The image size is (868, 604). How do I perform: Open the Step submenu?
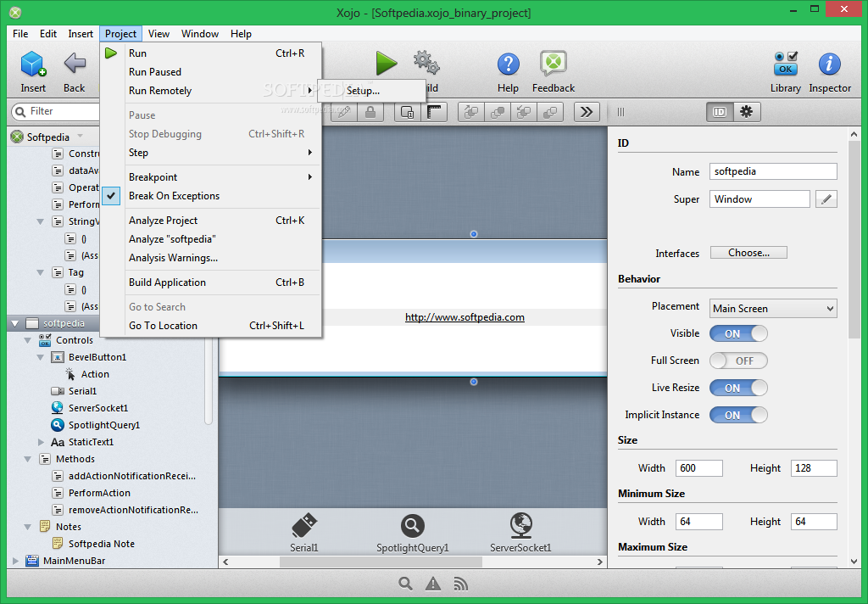210,153
